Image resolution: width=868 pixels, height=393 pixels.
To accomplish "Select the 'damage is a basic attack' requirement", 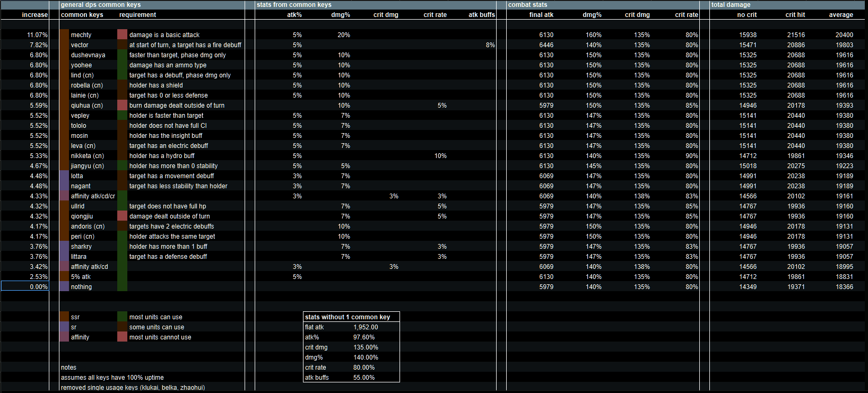I will pyautogui.click(x=164, y=35).
